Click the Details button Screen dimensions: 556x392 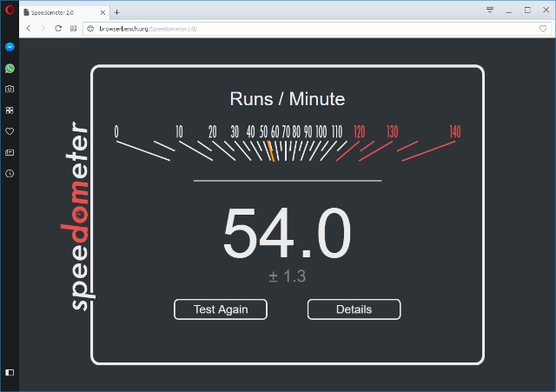pos(354,309)
